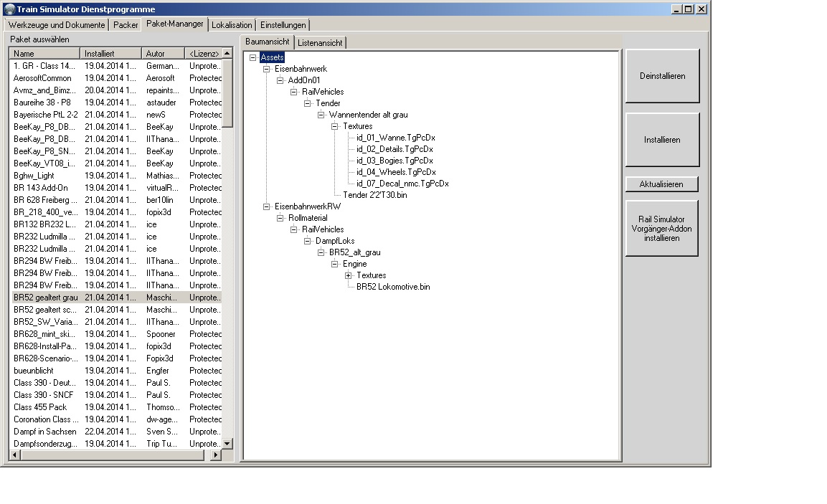The image size is (827, 504).
Task: Sort packages by Name column header
Action: [x=44, y=53]
